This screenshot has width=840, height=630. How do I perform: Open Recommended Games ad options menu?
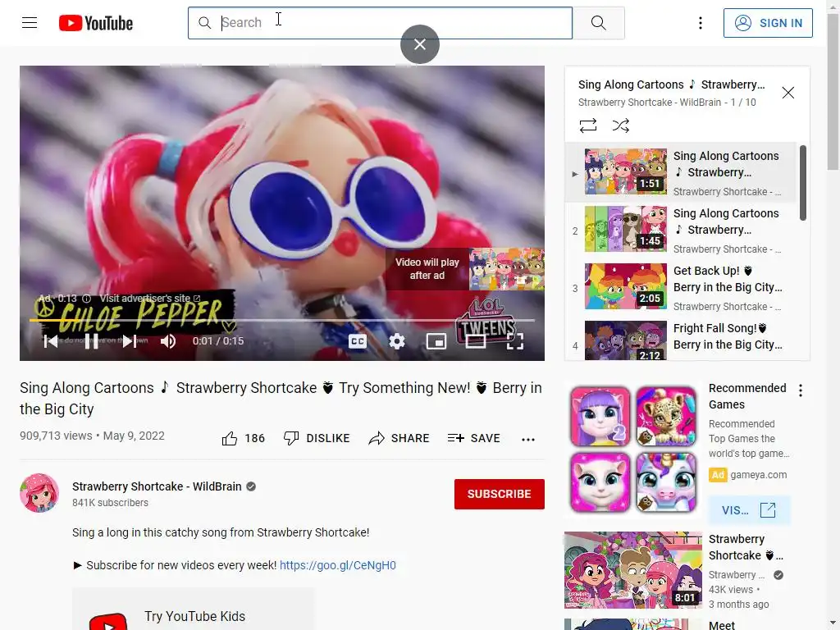[x=801, y=390]
